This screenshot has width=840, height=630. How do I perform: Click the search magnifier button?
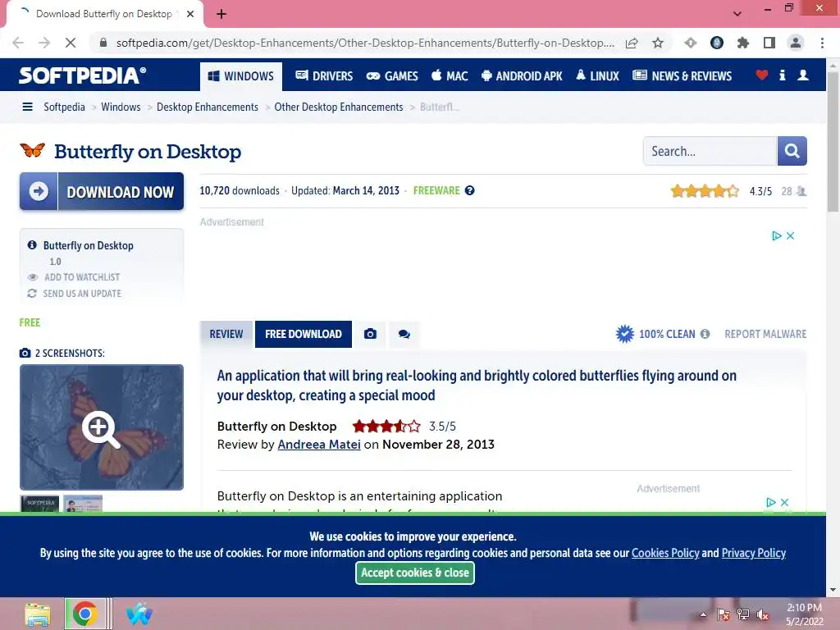point(792,151)
